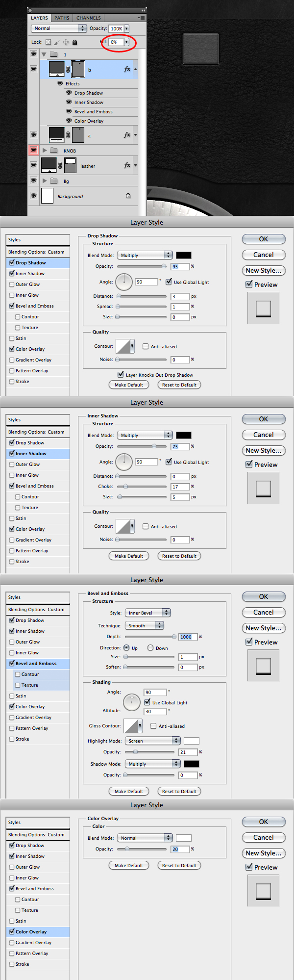Click the Bevel Highlight Mode white swatch
The height and width of the screenshot is (980, 294).
pos(192,741)
